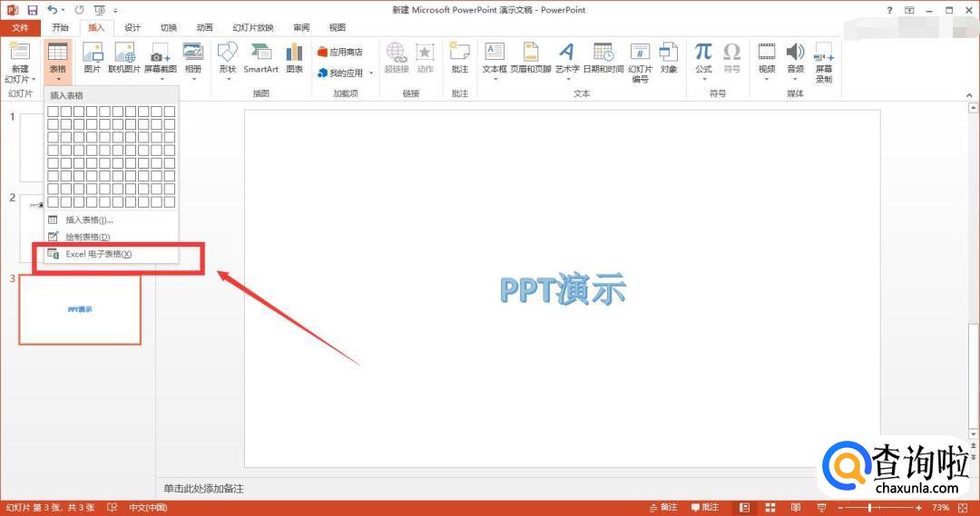
Task: Open the 音频 audio dropdown
Action: 795,79
